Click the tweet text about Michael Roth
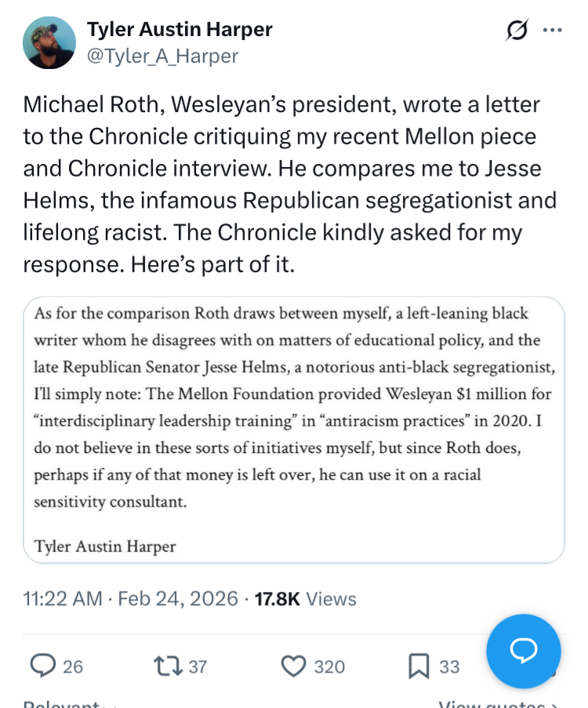 coord(290,184)
